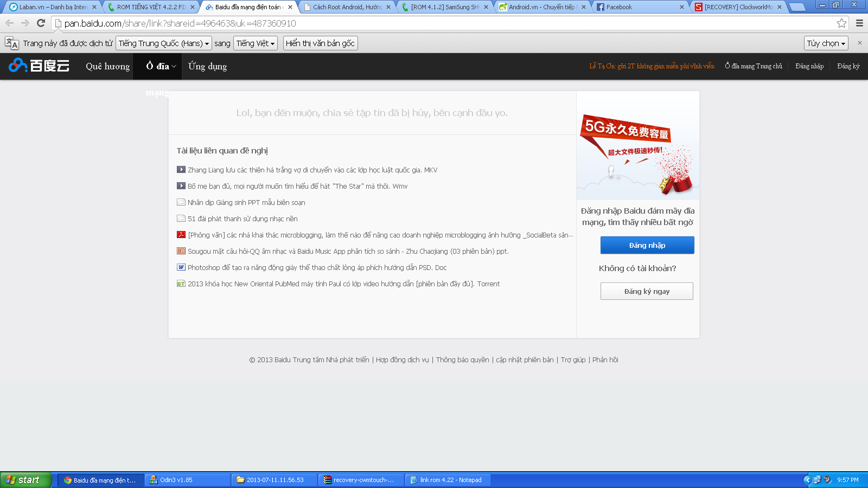Switch to Odin3 v1.85 in taskbar

click(187, 480)
